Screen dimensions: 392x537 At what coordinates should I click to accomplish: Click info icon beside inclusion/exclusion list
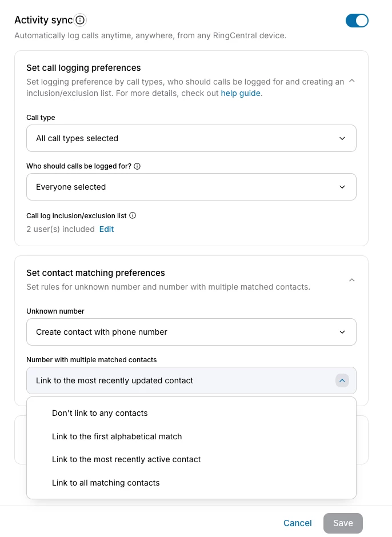pos(133,215)
